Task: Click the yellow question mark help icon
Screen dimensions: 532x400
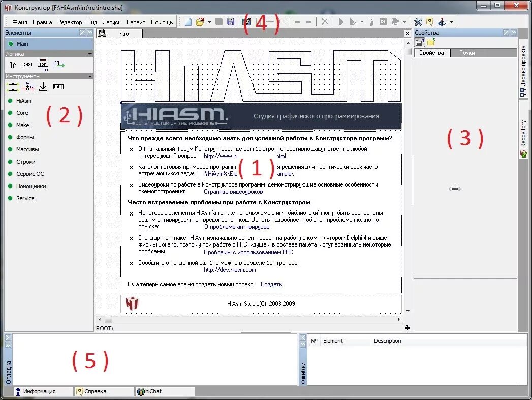Action: tap(429, 22)
